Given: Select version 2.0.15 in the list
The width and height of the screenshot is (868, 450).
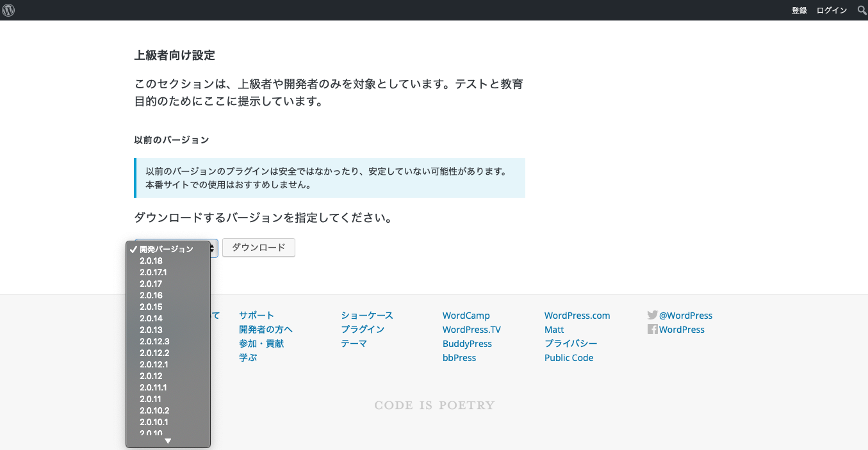Looking at the screenshot, I should click(151, 307).
